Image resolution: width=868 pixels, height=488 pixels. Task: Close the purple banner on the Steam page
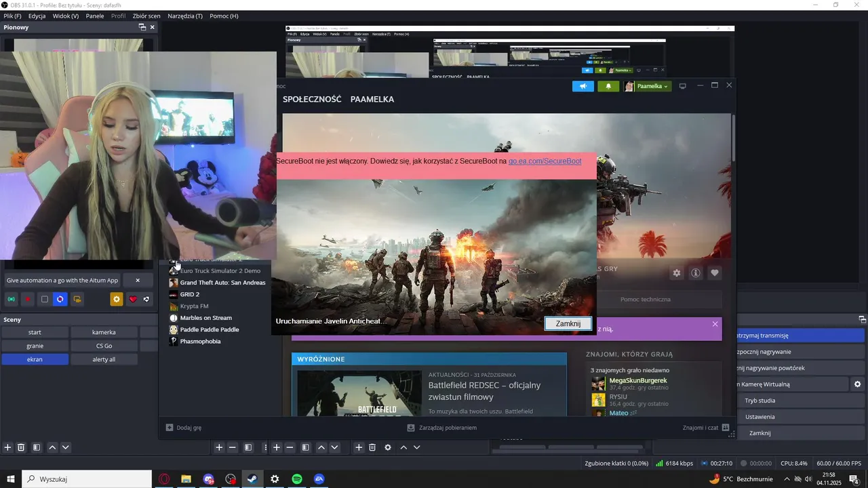(x=715, y=324)
